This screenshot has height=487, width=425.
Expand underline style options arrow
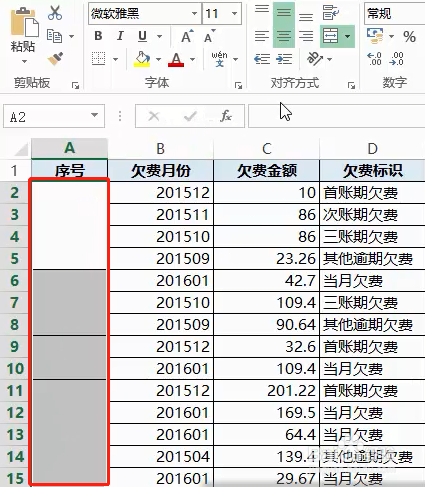coord(160,36)
